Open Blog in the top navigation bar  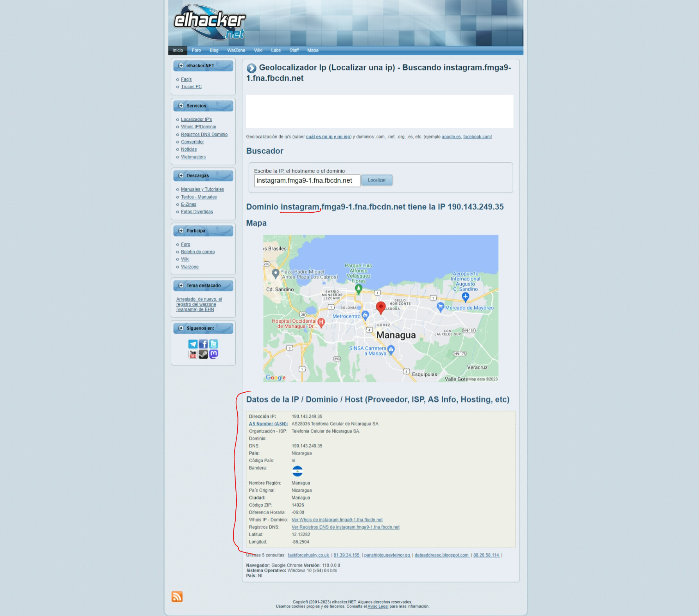pyautogui.click(x=214, y=50)
